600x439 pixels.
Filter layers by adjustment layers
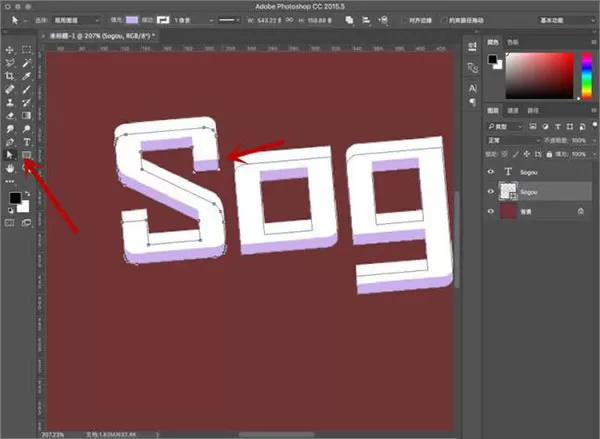(x=545, y=126)
